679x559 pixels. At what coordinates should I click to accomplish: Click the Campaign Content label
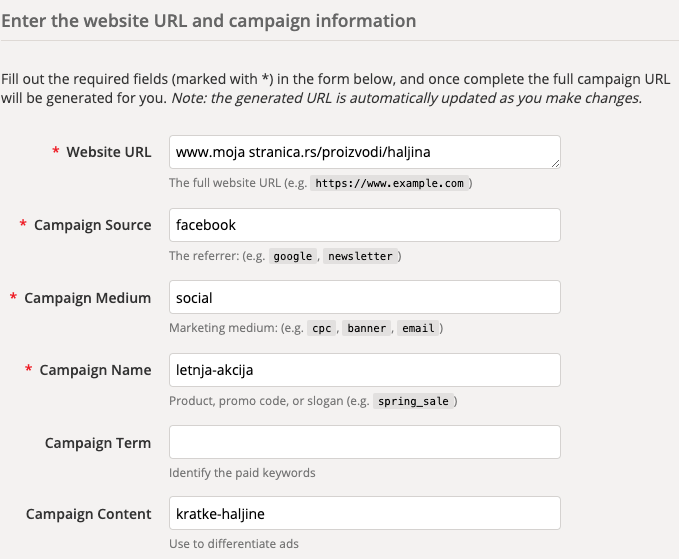pyautogui.click(x=88, y=514)
